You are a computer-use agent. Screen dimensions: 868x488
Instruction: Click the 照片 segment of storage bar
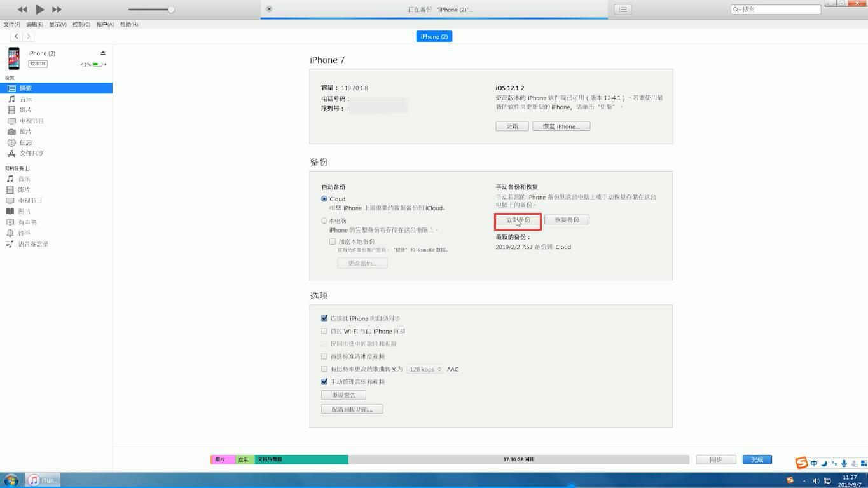click(x=223, y=459)
